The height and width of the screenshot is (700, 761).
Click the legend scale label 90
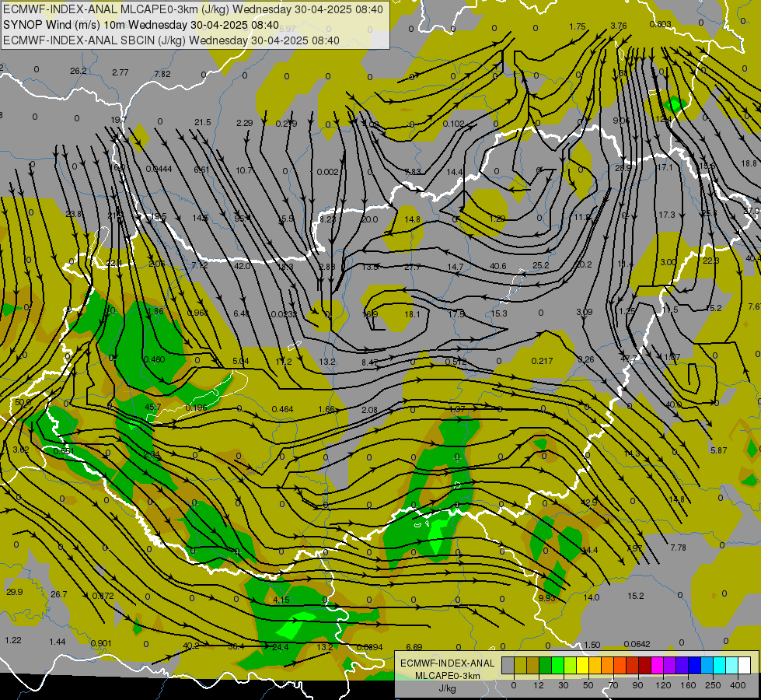pos(637,685)
